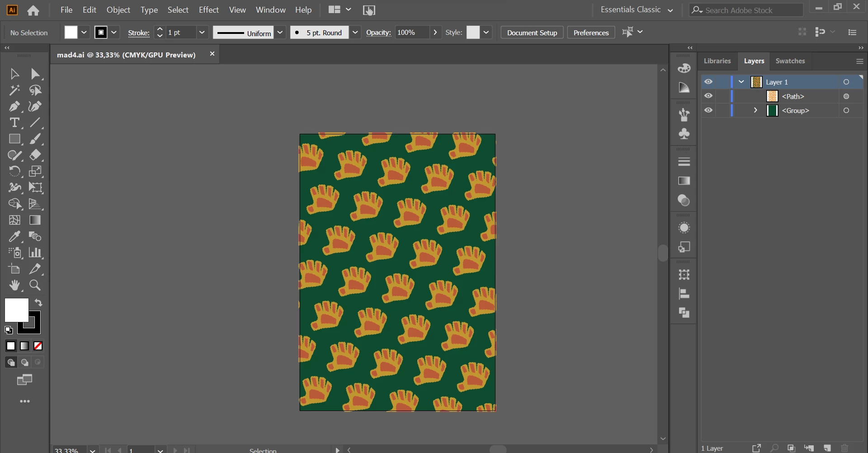Choose the Lasso tool
Image resolution: width=868 pixels, height=453 pixels.
(x=35, y=90)
